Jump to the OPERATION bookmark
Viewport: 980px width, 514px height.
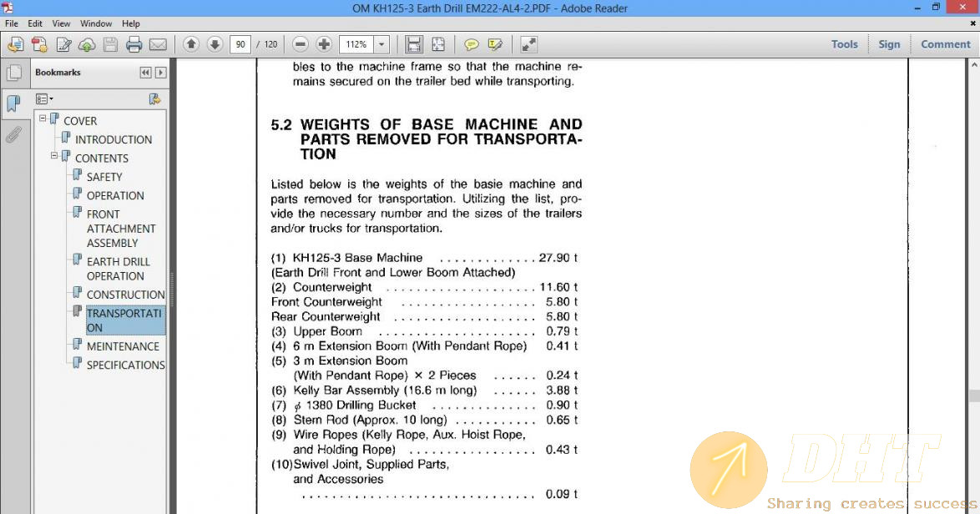click(x=115, y=195)
